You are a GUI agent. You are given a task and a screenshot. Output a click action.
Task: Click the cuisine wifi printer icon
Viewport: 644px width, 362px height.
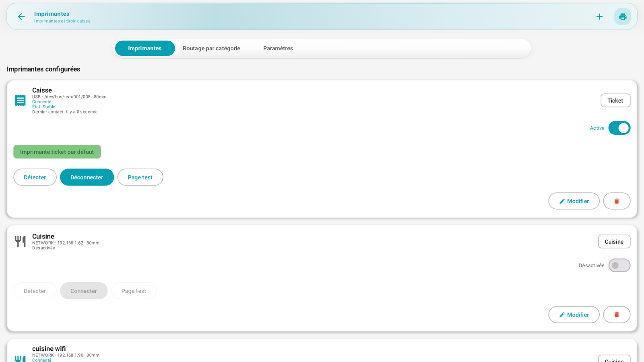tap(20, 358)
